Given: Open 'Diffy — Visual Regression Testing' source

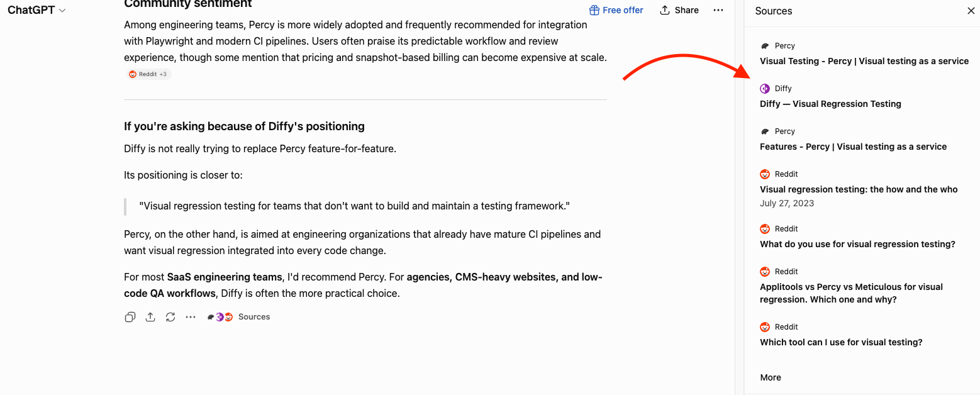Looking at the screenshot, I should coord(830,104).
